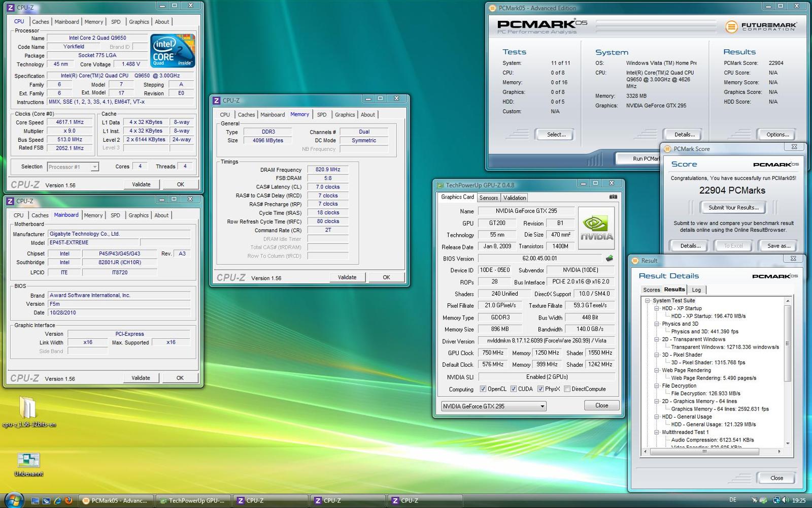
Task: Click Submit Your Results button
Action: (733, 207)
